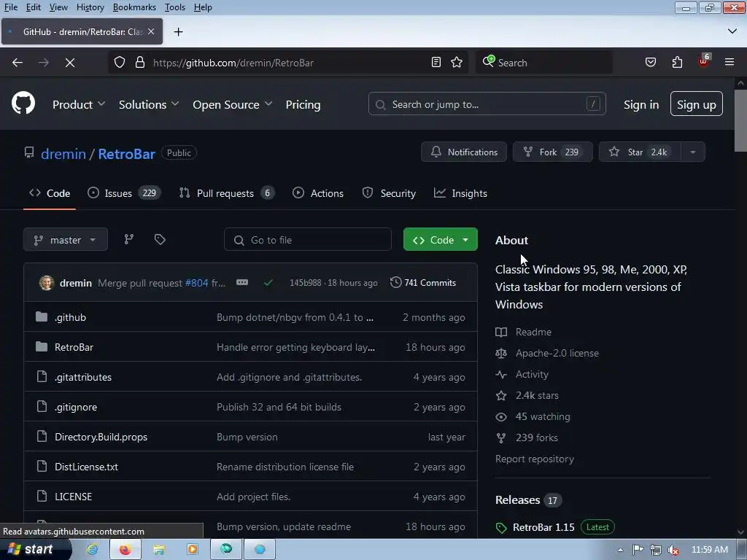Go to Pricing page

pos(303,105)
